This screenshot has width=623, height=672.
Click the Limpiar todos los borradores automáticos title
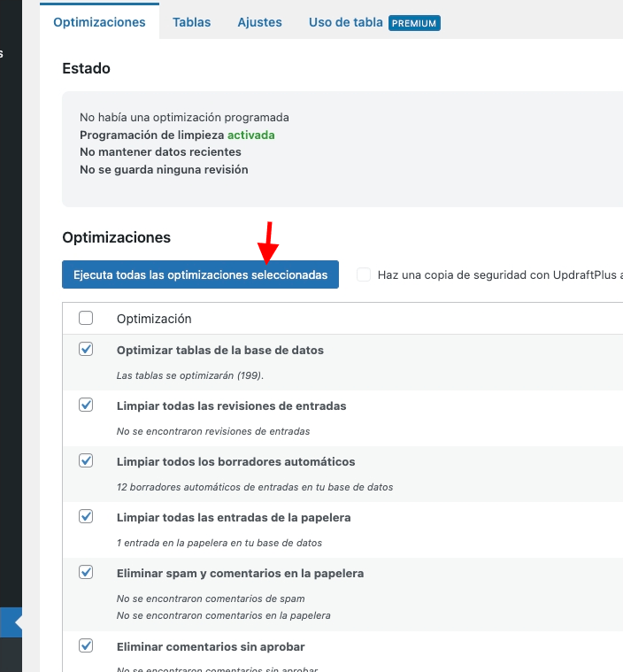(235, 462)
